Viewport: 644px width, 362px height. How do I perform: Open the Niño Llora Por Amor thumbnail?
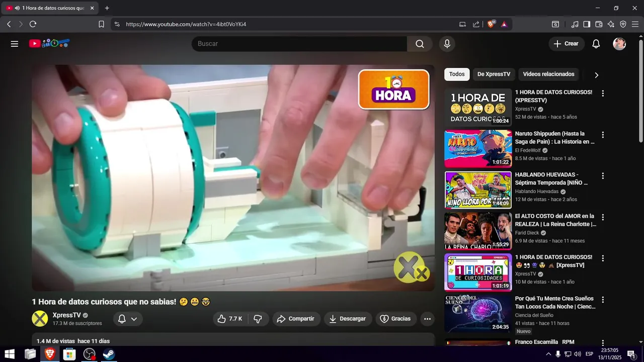[478, 190]
